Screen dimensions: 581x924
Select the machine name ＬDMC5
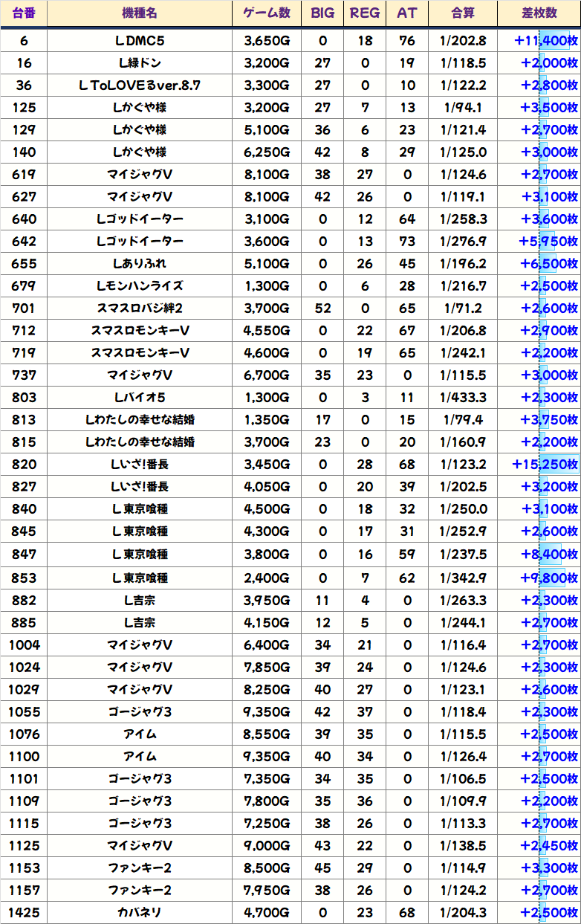[x=140, y=41]
